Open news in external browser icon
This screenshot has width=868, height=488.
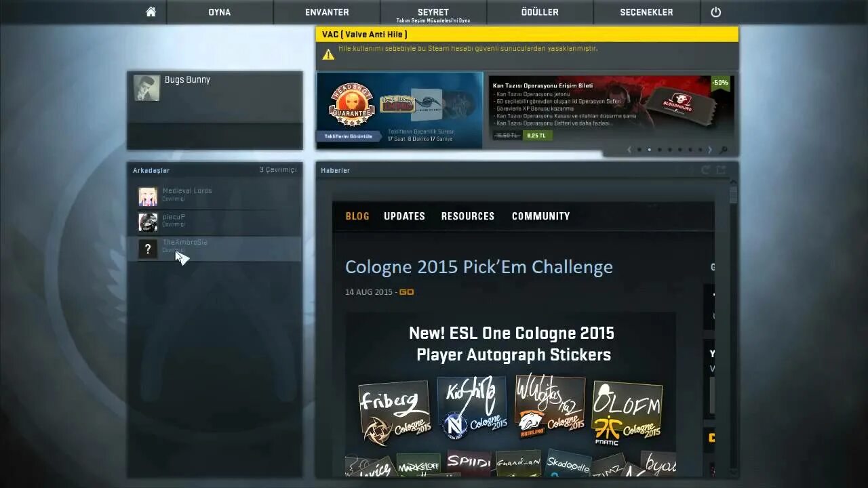tap(721, 170)
